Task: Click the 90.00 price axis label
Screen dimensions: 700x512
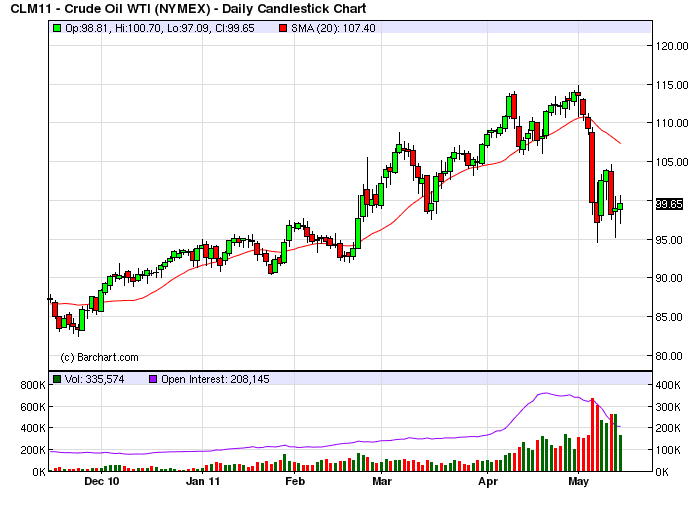Action: [669, 278]
